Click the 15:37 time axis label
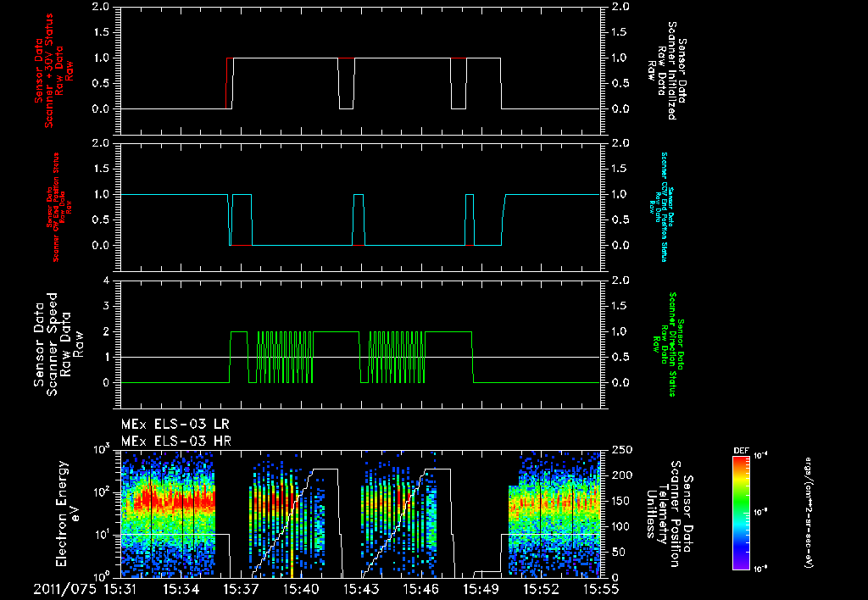 [241, 590]
